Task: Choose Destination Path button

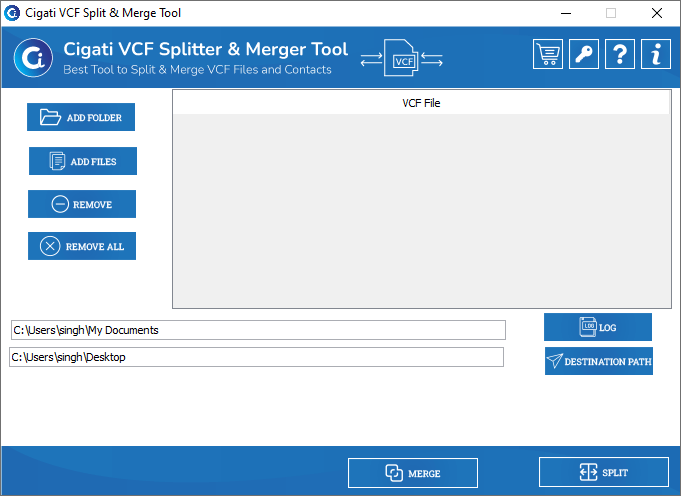Action: (599, 361)
